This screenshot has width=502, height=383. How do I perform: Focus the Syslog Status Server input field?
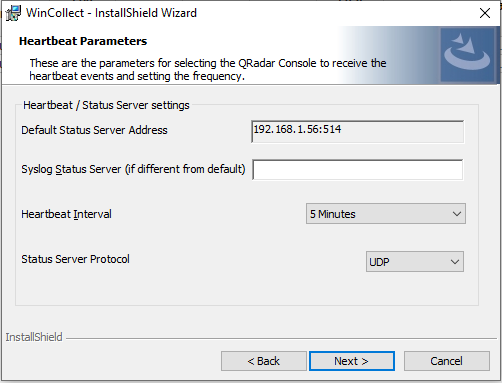(x=357, y=170)
